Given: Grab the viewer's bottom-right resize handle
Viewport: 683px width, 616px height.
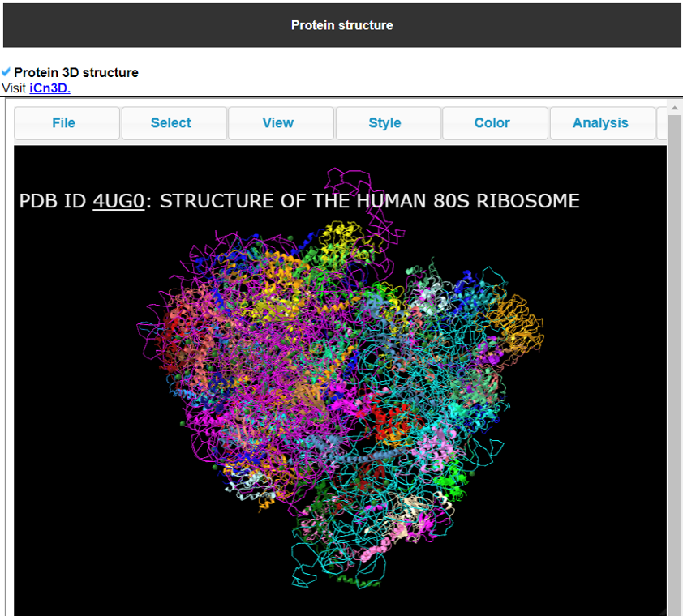Looking at the screenshot, I should coord(662,611).
